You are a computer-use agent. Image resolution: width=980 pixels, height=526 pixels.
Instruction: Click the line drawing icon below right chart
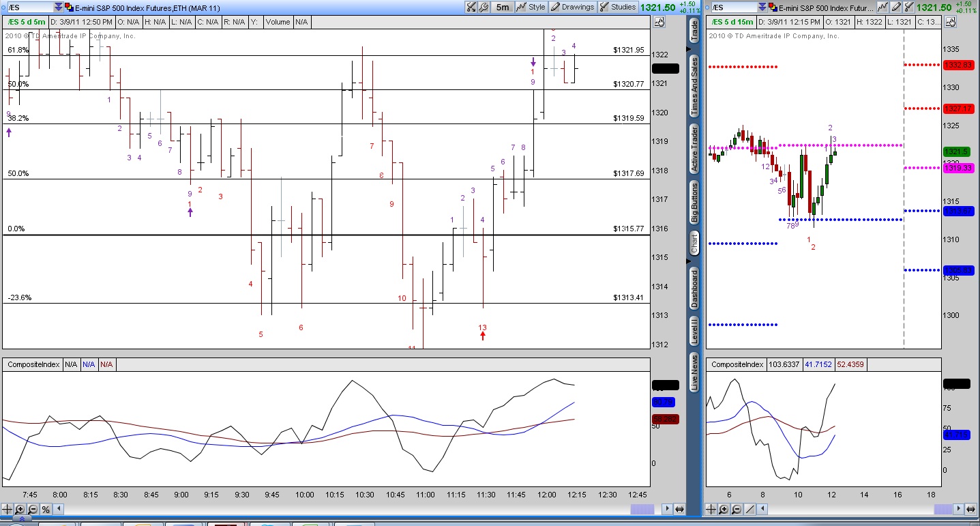pyautogui.click(x=751, y=510)
